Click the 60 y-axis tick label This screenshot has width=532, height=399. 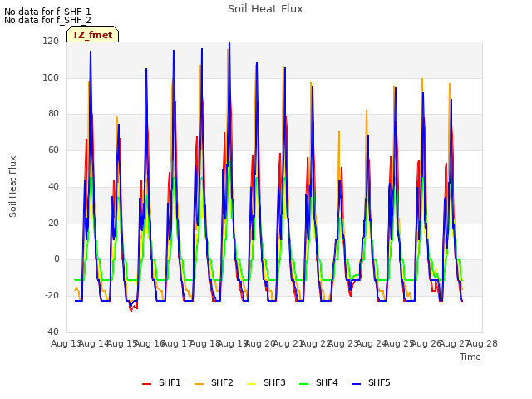[53, 150]
